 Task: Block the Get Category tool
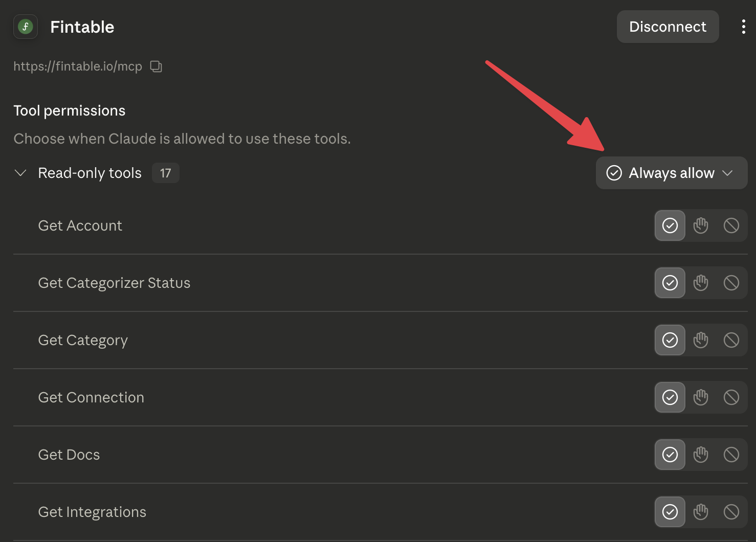(731, 340)
